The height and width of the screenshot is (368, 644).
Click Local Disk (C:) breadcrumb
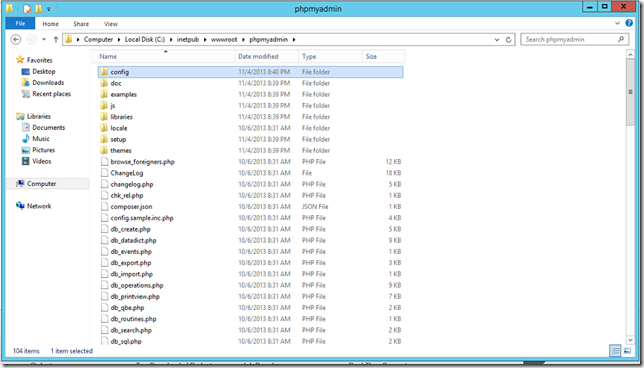tap(145, 39)
